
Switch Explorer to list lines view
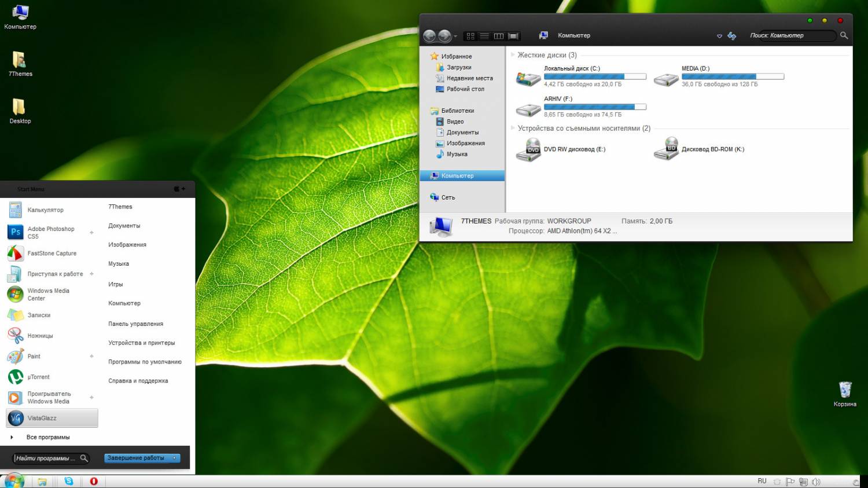point(484,36)
